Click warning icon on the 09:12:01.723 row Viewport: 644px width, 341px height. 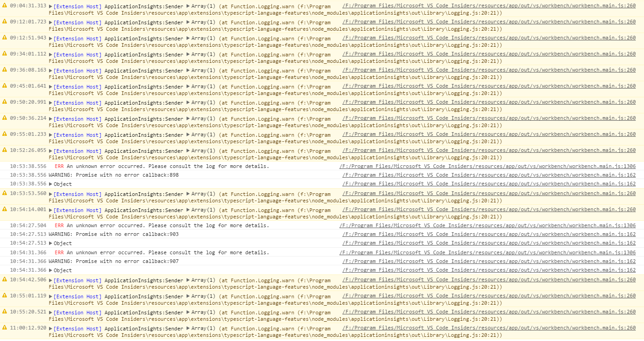[5, 22]
